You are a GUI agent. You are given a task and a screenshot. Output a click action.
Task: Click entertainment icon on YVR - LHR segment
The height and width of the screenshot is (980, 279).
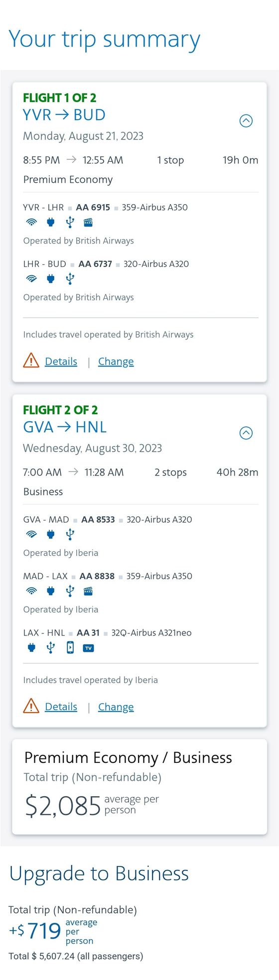88,222
